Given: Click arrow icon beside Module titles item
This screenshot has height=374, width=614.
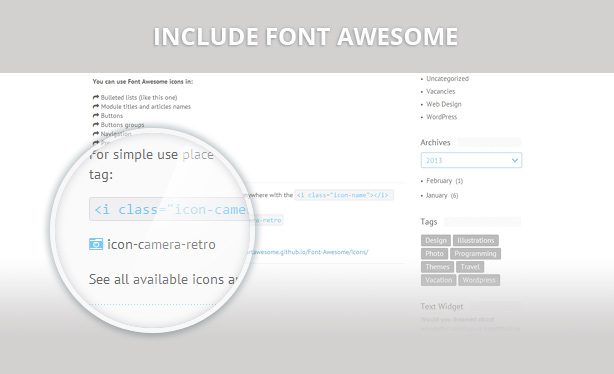Looking at the screenshot, I should coord(96,106).
